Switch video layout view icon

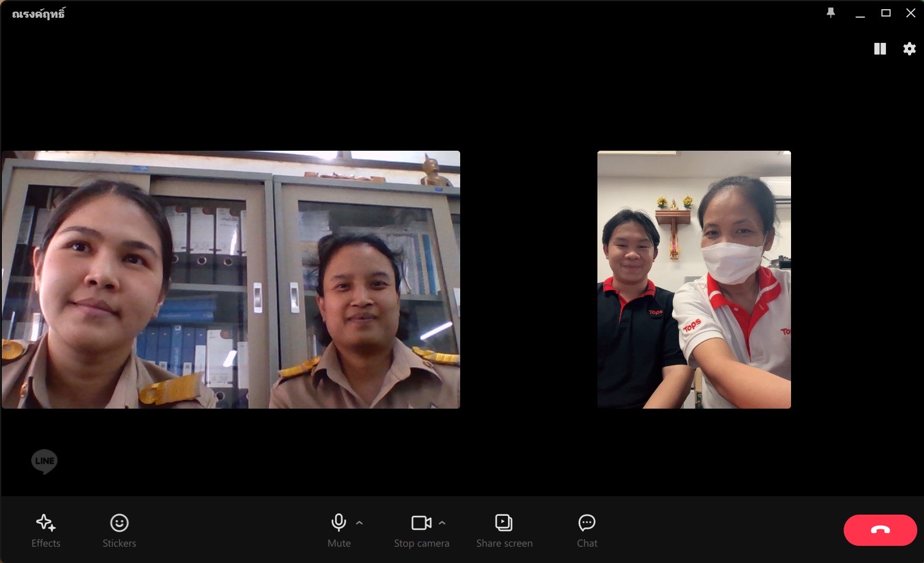click(x=880, y=49)
